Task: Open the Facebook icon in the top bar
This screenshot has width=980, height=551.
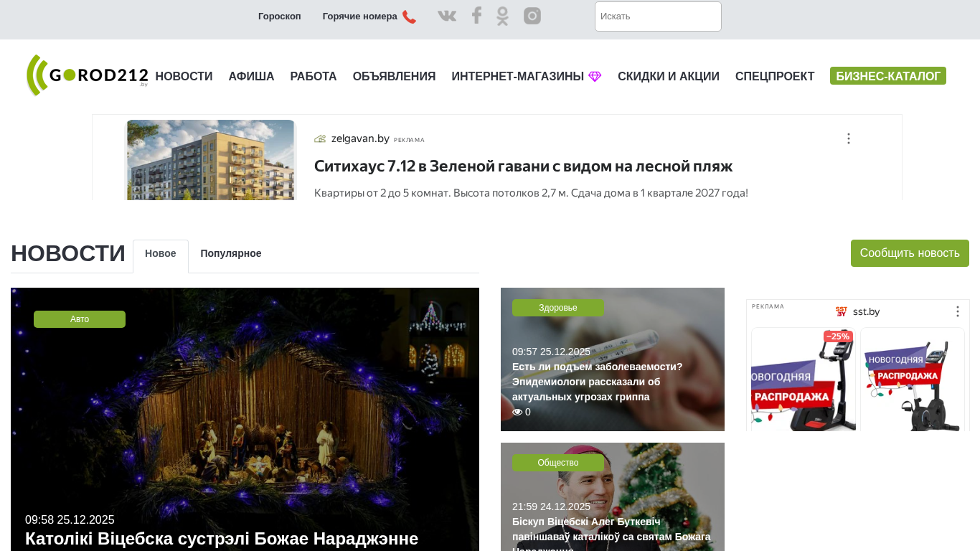Action: [476, 16]
